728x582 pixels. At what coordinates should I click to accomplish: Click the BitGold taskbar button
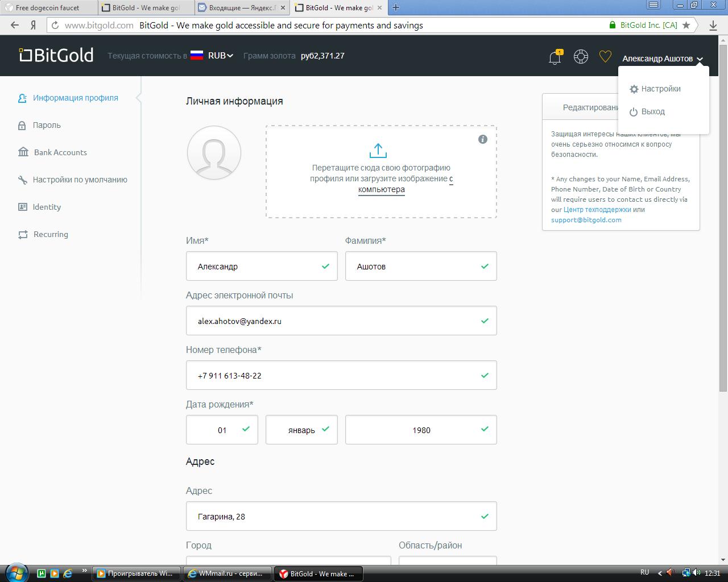(x=318, y=573)
